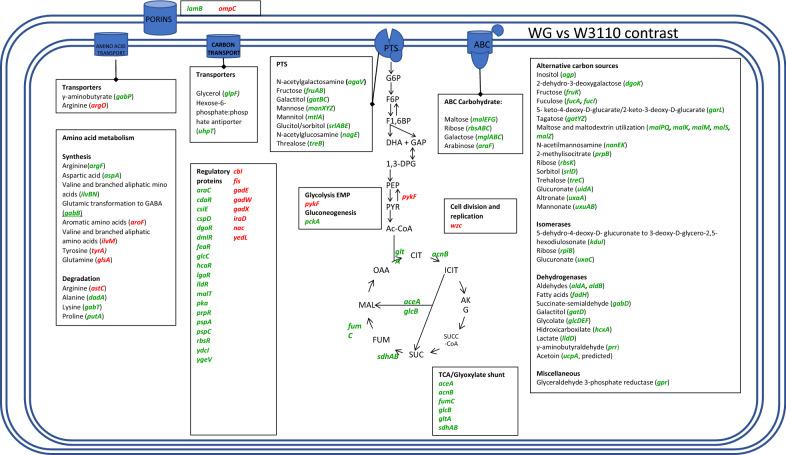
Task: Click green regulator malT
Action: [204, 294]
